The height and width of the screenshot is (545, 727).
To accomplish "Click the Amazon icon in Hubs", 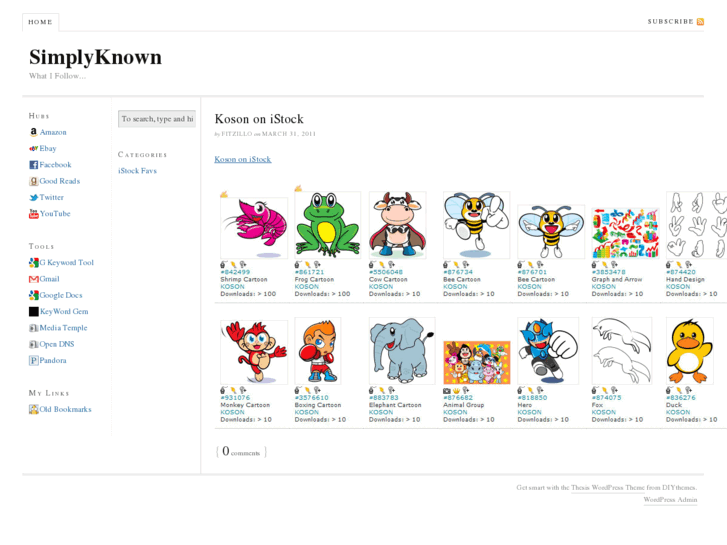I will click(33, 132).
